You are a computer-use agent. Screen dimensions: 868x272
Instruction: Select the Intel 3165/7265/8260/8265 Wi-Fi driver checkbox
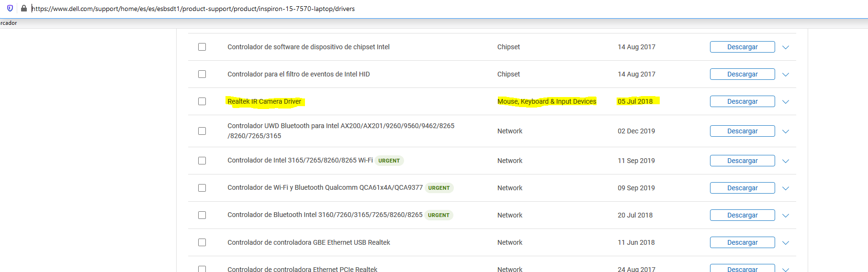202,161
